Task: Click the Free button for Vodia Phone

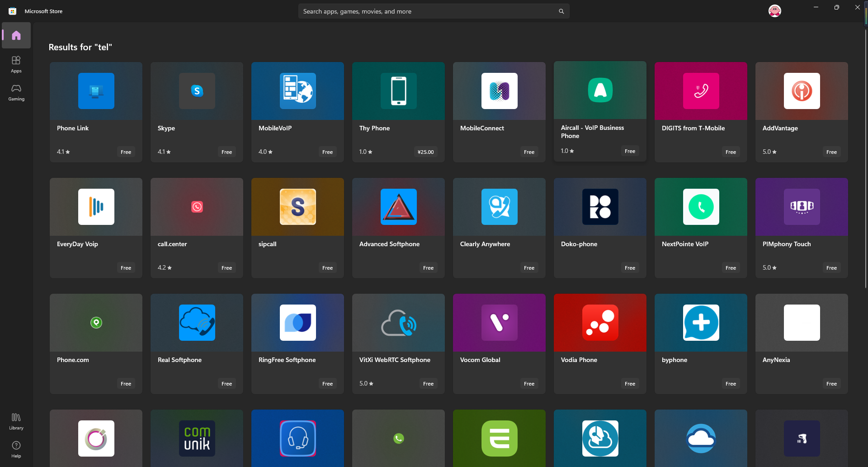Action: [x=630, y=384]
